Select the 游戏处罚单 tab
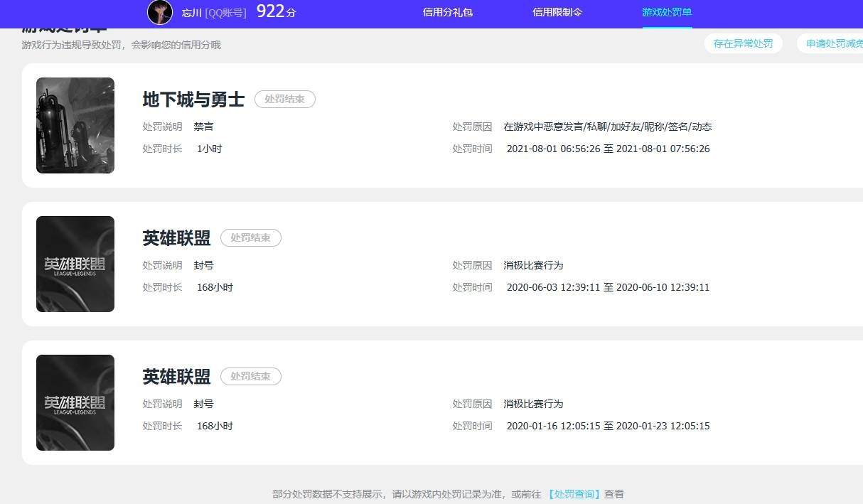863x504 pixels. [x=667, y=12]
